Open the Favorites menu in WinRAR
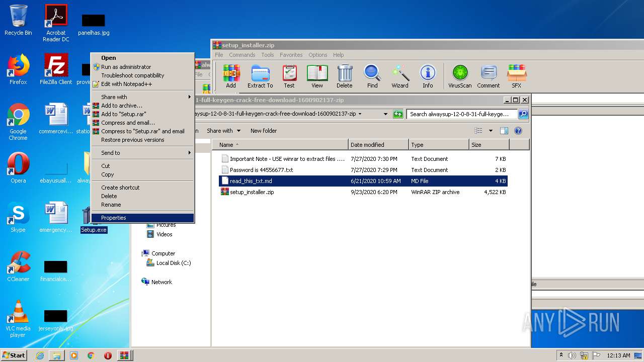The image size is (644, 362). click(291, 55)
